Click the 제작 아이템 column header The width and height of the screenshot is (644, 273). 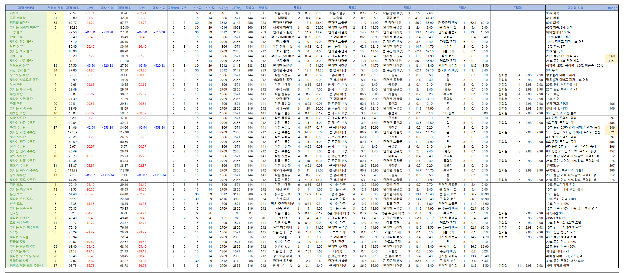tap(26, 8)
